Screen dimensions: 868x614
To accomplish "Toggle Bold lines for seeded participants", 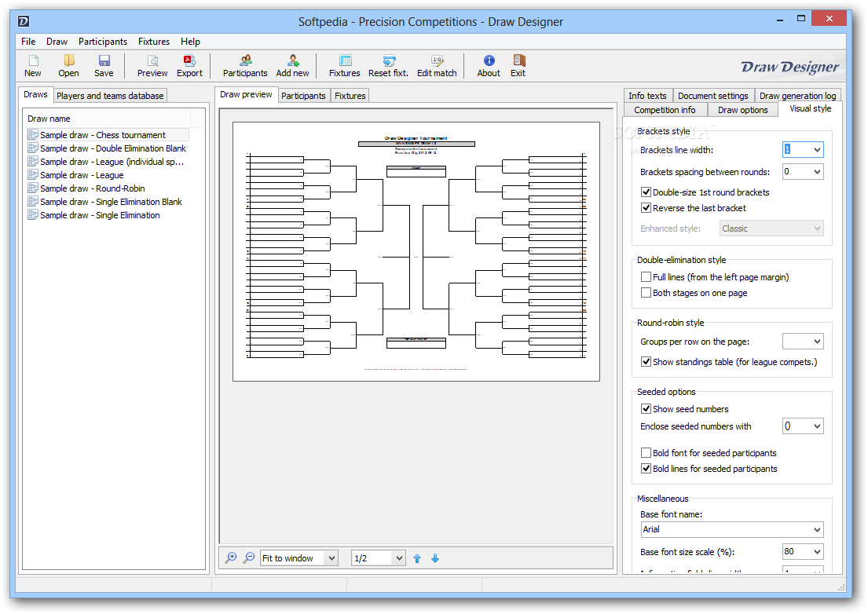I will click(646, 469).
